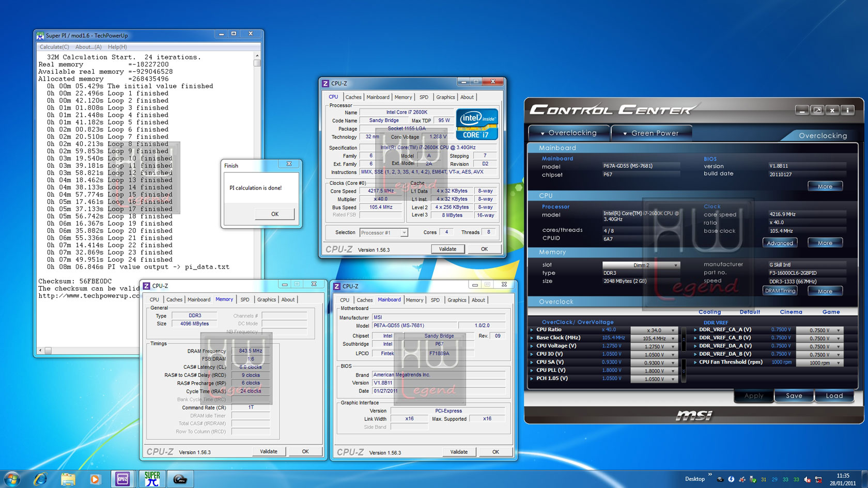This screenshot has height=488, width=868.
Task: Click More in the Mainboard BIOS section
Action: (x=825, y=186)
